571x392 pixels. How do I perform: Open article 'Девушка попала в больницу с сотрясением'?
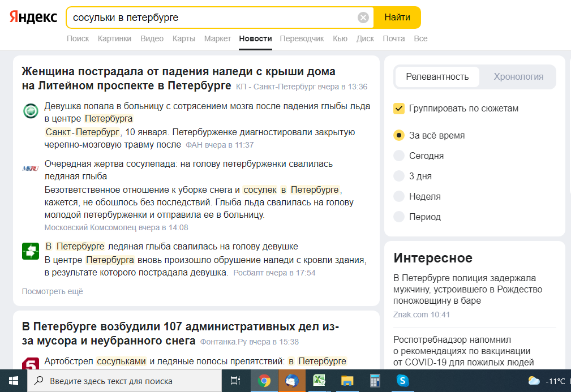(207, 113)
